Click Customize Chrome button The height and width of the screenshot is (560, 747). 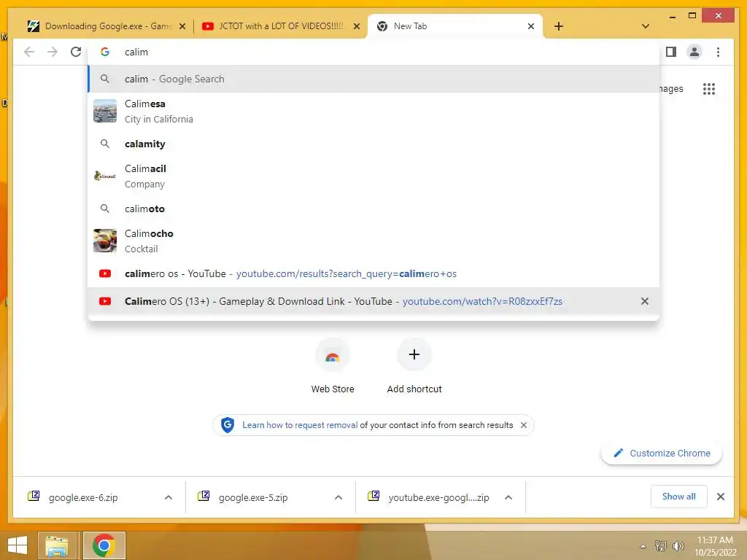click(662, 454)
